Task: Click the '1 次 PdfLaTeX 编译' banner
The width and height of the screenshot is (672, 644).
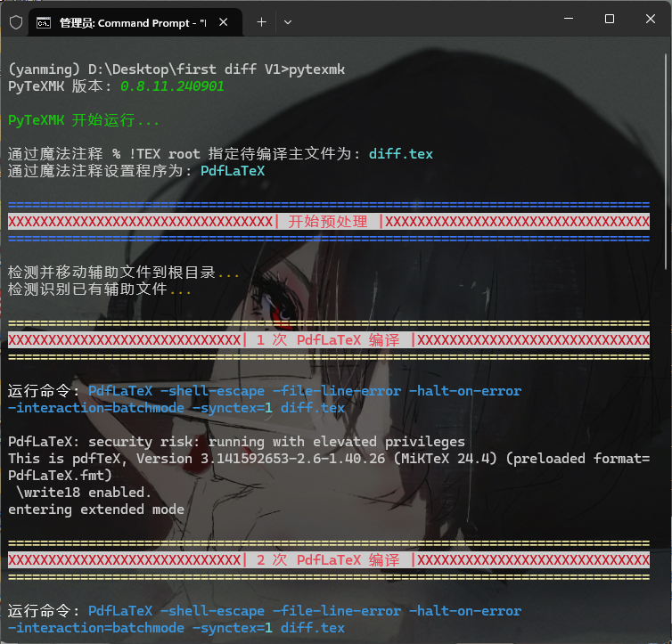Action: (x=328, y=340)
